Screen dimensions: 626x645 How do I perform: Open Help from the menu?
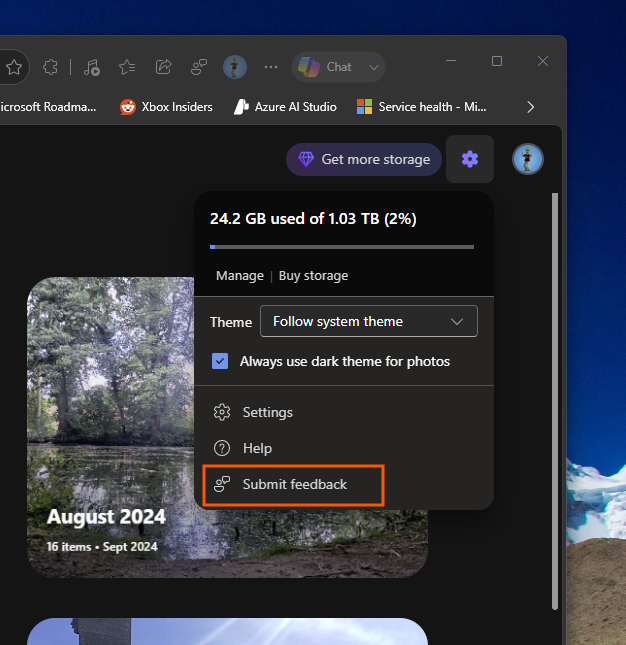coord(343,448)
